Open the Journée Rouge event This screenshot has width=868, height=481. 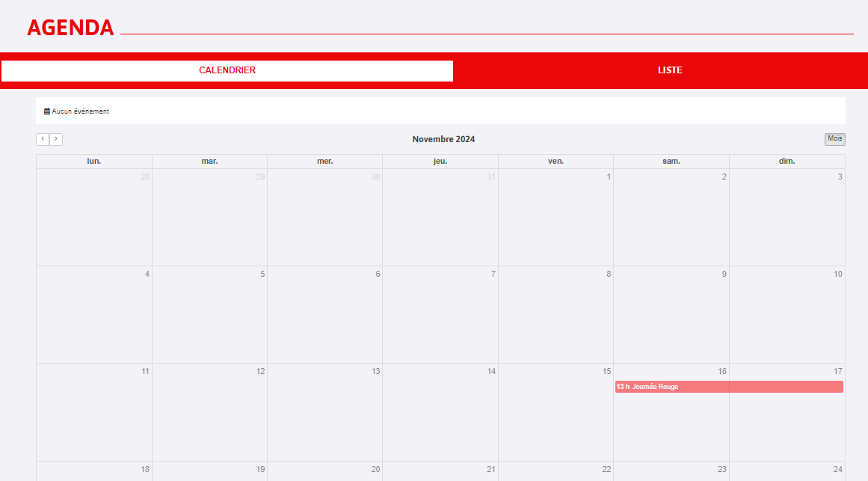pos(729,387)
